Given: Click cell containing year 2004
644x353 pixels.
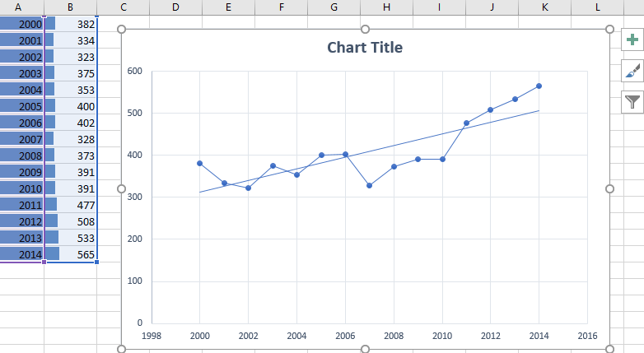Looking at the screenshot, I should tap(21, 90).
